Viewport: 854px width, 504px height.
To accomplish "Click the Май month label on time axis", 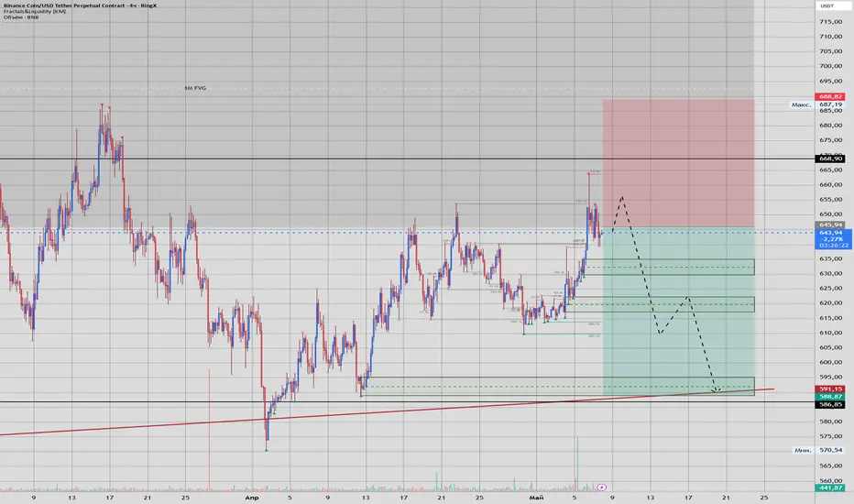I will tap(536, 498).
